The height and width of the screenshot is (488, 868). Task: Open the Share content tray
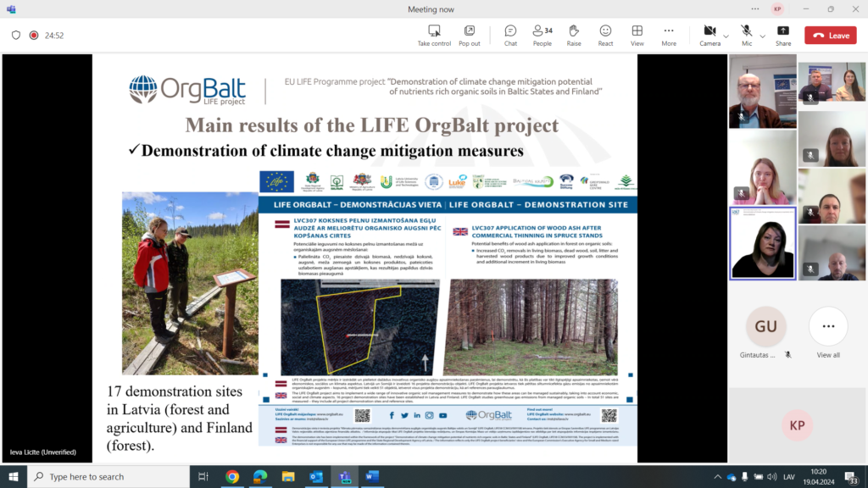[783, 36]
